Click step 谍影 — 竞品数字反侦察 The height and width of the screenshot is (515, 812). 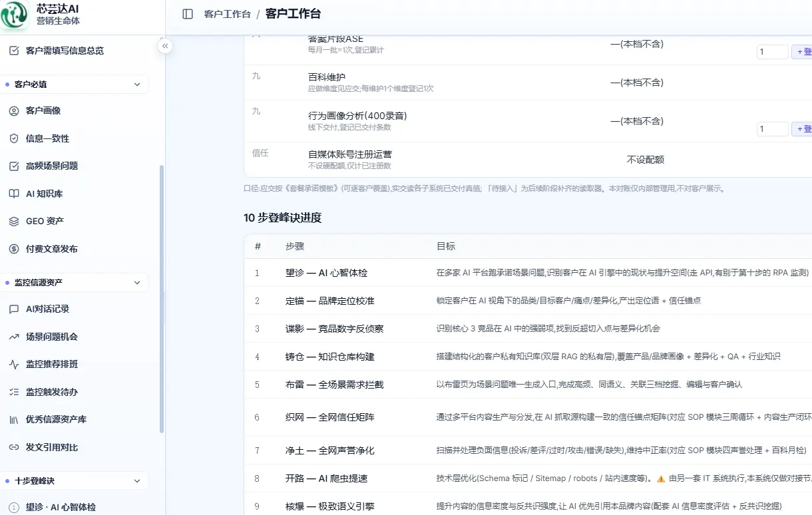click(x=335, y=329)
